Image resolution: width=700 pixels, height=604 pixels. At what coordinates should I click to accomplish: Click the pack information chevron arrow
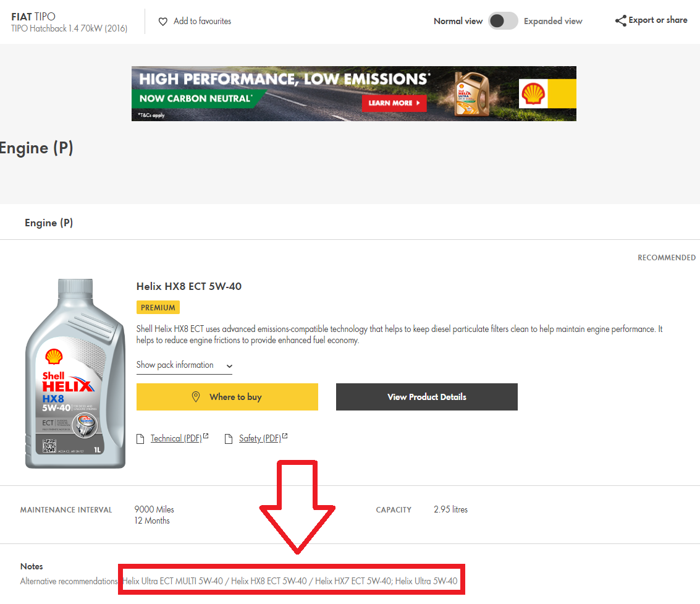[229, 366]
